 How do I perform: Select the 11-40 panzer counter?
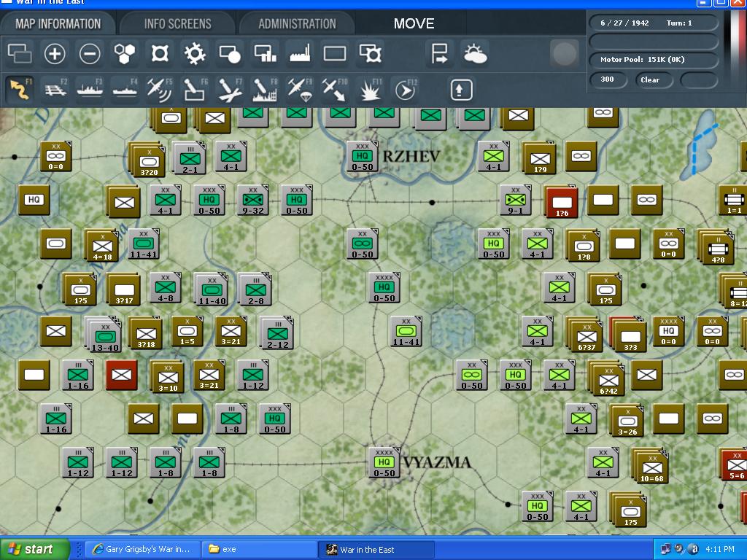tap(212, 289)
